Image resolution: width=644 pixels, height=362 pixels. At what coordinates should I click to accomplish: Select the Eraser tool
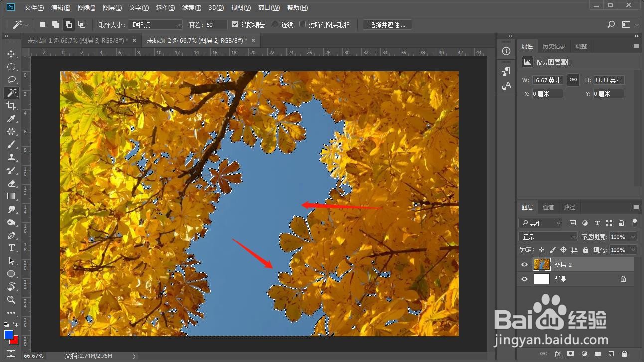(11, 184)
